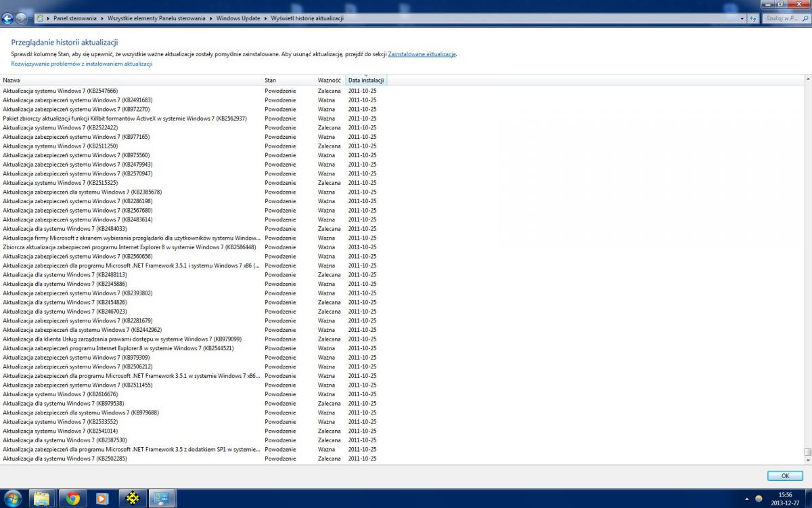Click the Wyświetl historię aktualizacji breadcrumb
Image resolution: width=812 pixels, height=508 pixels.
[x=307, y=18]
